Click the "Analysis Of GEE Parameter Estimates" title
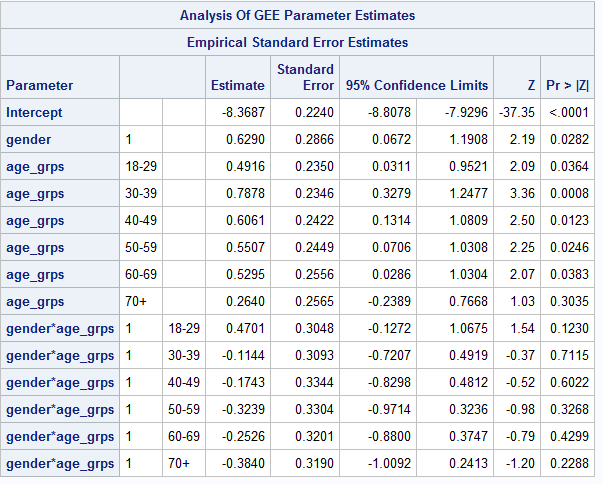 pos(298,16)
